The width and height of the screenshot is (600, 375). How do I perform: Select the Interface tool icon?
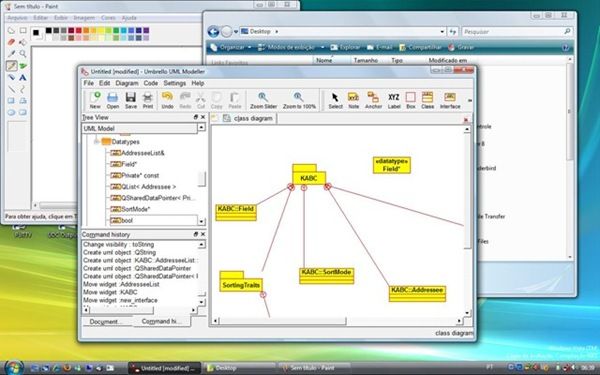point(450,100)
